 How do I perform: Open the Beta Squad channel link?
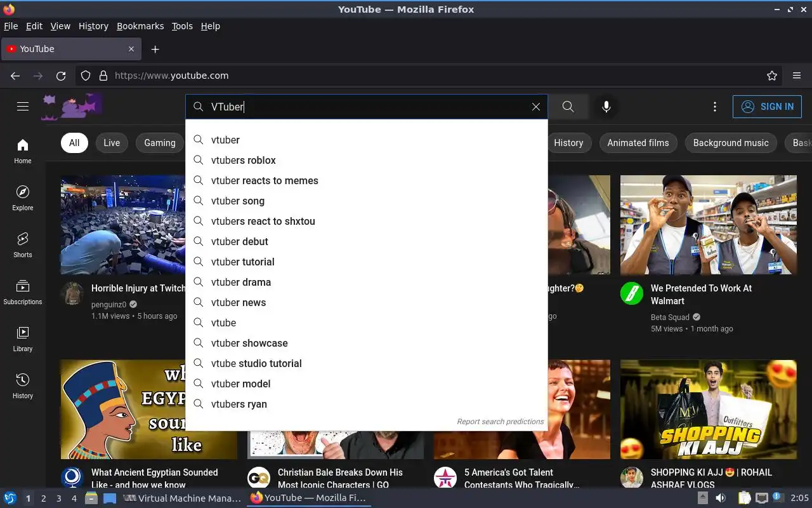[670, 317]
